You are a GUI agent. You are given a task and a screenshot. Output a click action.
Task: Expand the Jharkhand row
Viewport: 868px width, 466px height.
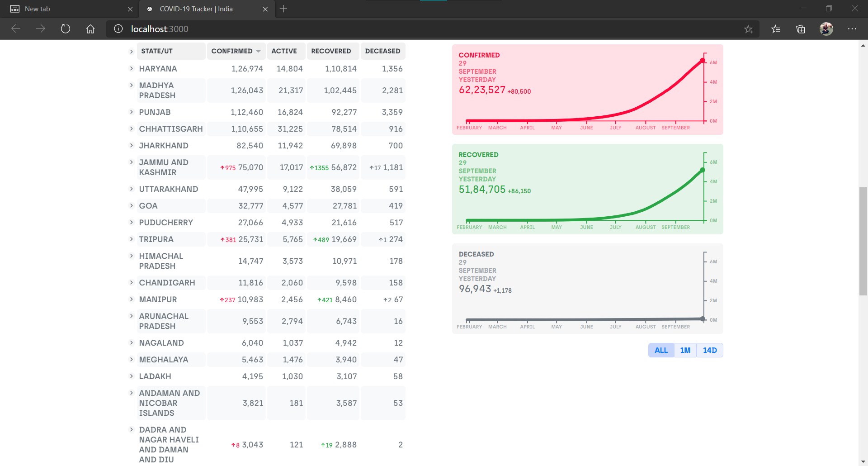coord(132,146)
